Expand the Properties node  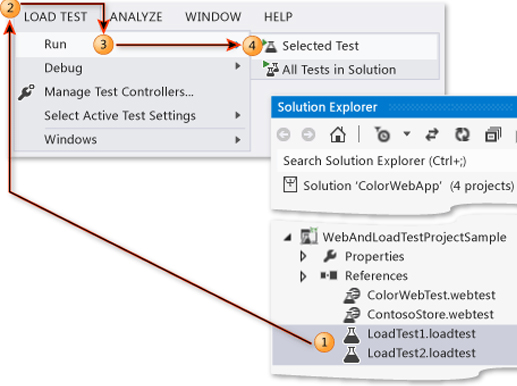[x=303, y=256]
